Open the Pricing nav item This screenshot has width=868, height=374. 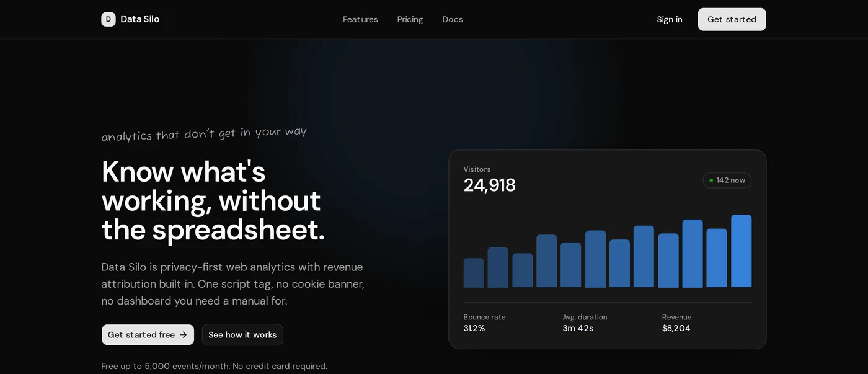tap(410, 19)
